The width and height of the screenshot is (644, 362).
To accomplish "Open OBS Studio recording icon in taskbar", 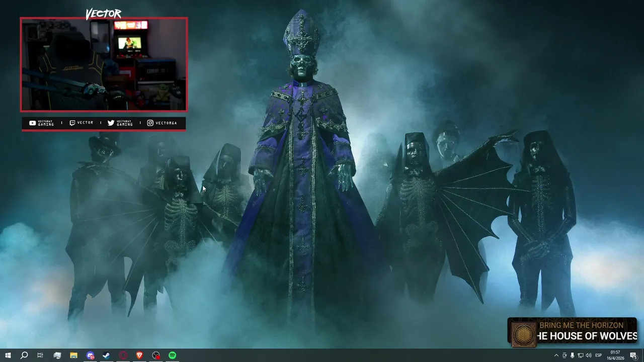I will (156, 355).
